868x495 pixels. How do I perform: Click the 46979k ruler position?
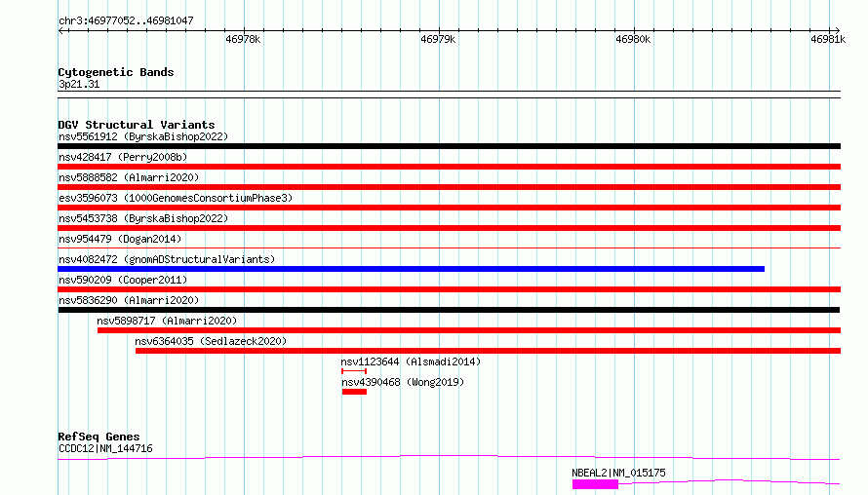[438, 39]
